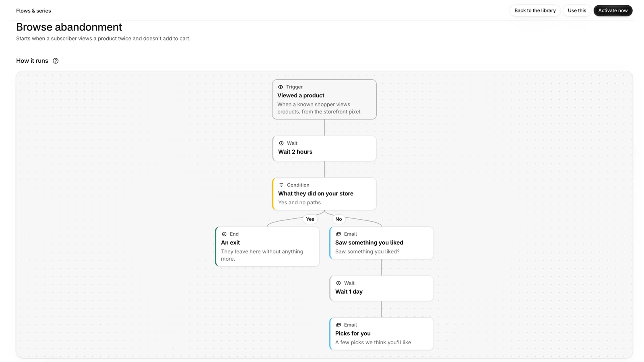
Task: Select the What they did on your store node
Action: pos(324,194)
